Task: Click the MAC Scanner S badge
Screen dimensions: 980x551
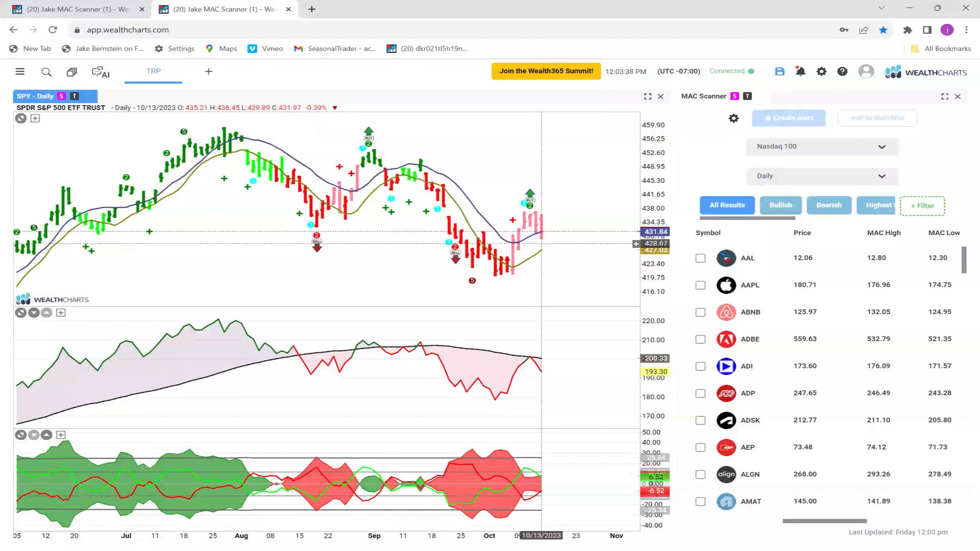Action: click(734, 96)
